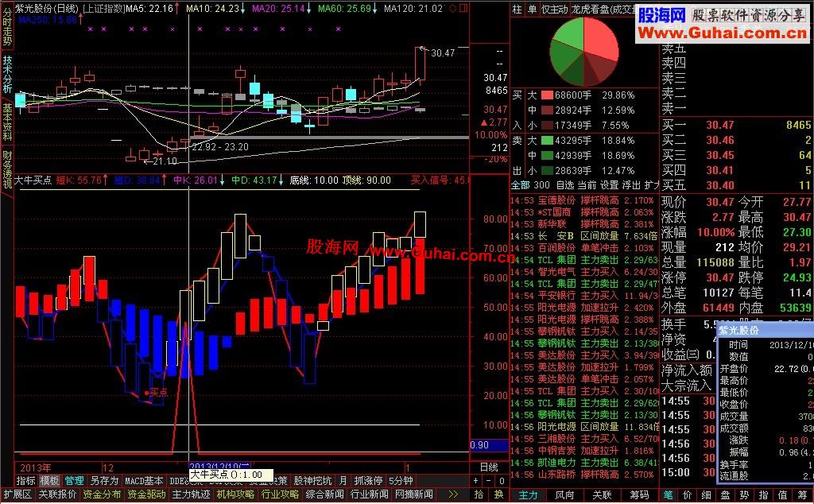This screenshot has width=814, height=504.
Task: Apply the 股神挖坑 template
Action: [x=312, y=481]
